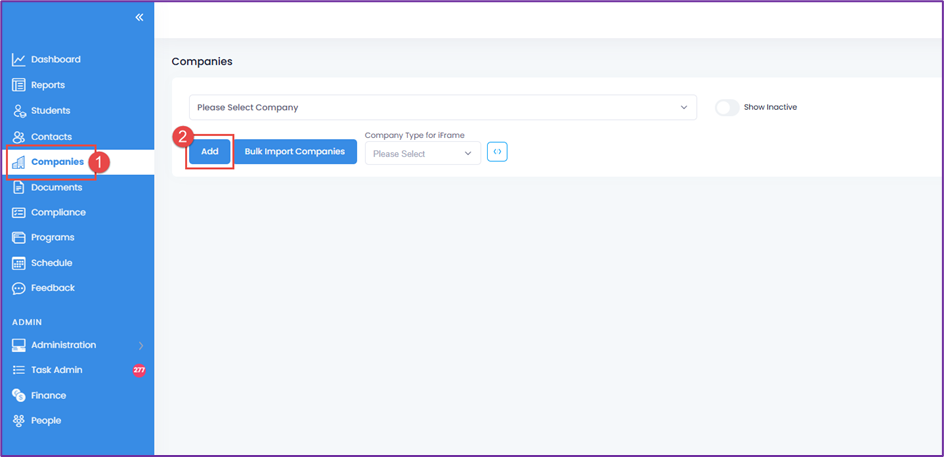
Task: Open Company Type for iFrame dropdown
Action: pyautogui.click(x=422, y=154)
